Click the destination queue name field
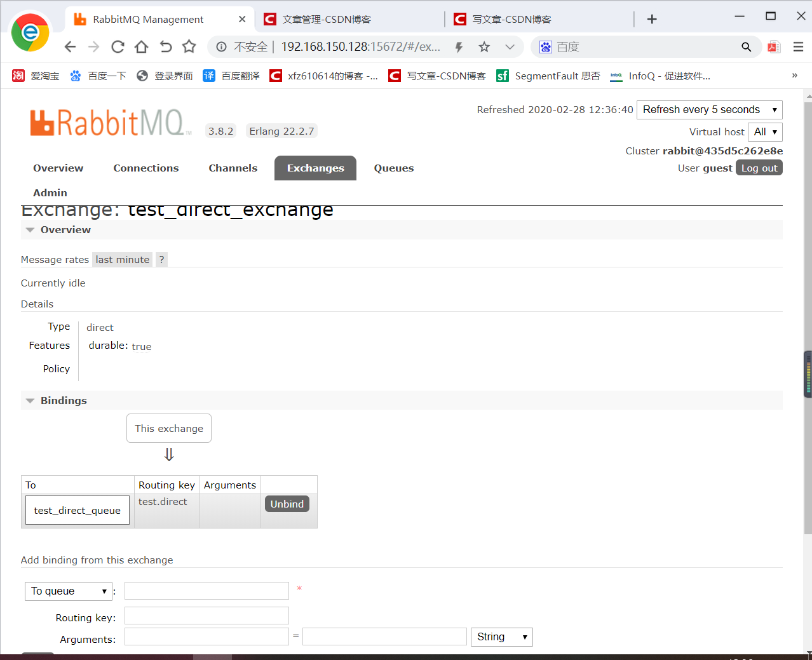812x660 pixels. pyautogui.click(x=206, y=591)
